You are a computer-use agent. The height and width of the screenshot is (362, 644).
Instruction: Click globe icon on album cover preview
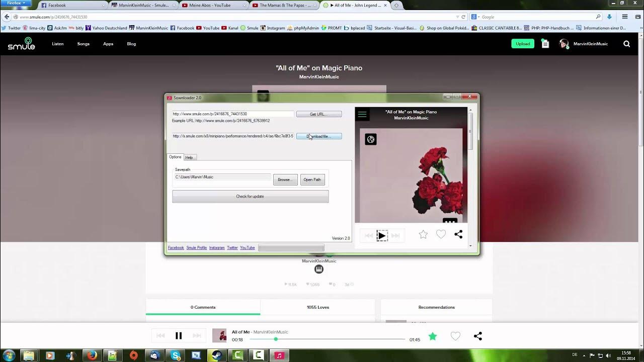(371, 139)
